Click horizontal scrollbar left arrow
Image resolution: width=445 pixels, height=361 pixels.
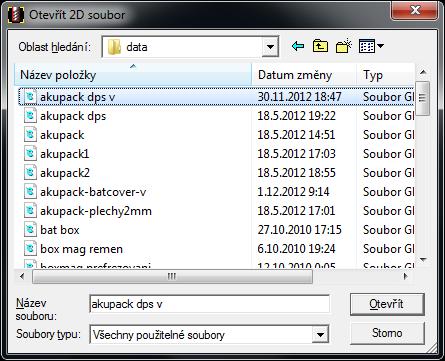22,276
